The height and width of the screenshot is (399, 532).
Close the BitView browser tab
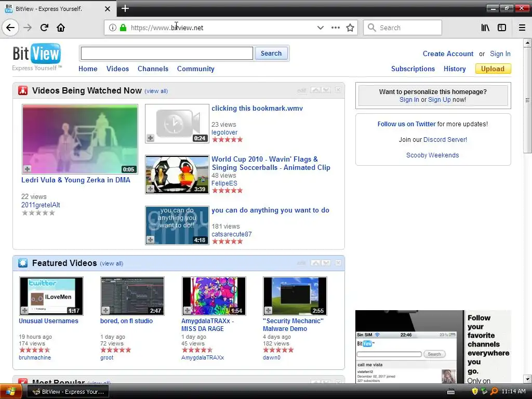click(108, 9)
